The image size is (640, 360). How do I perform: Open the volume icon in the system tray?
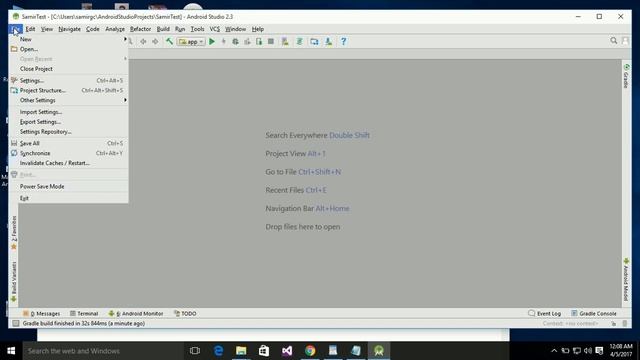coord(588,351)
